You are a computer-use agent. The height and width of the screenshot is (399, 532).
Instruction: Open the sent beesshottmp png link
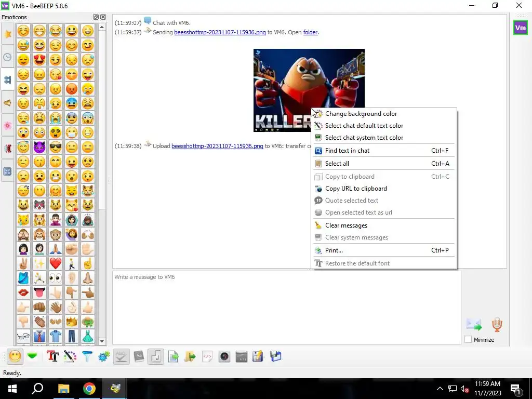(220, 32)
